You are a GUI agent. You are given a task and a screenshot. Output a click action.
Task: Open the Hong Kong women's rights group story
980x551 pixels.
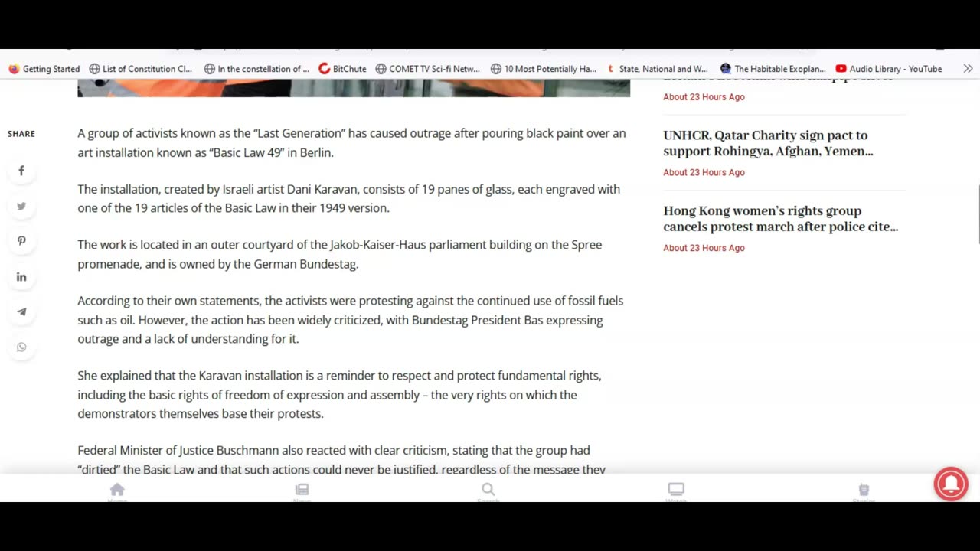780,219
